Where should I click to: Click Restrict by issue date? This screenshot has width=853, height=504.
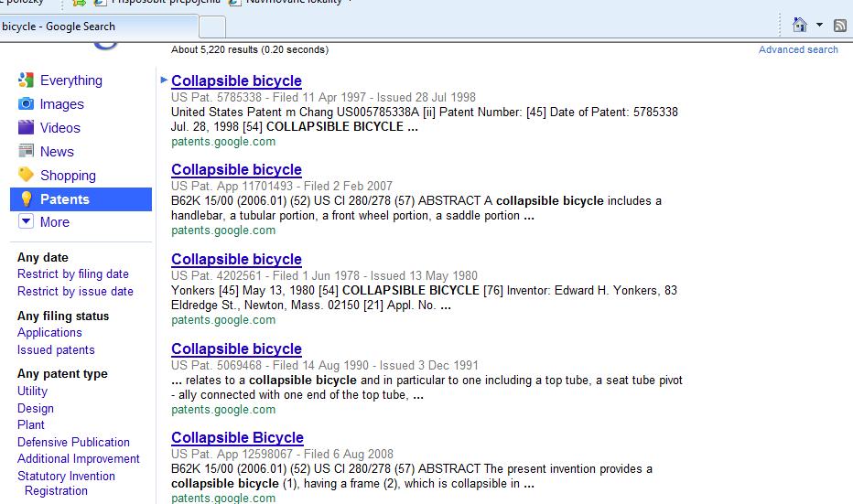75,292
